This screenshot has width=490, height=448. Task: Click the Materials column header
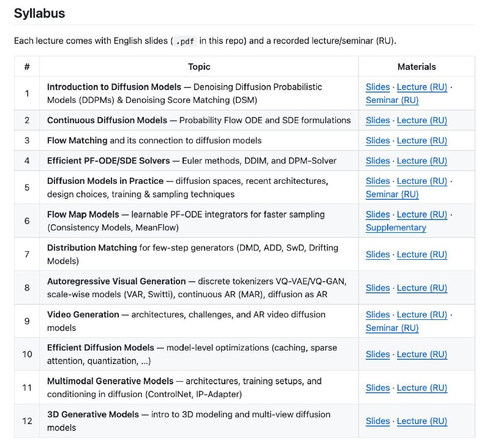417,67
